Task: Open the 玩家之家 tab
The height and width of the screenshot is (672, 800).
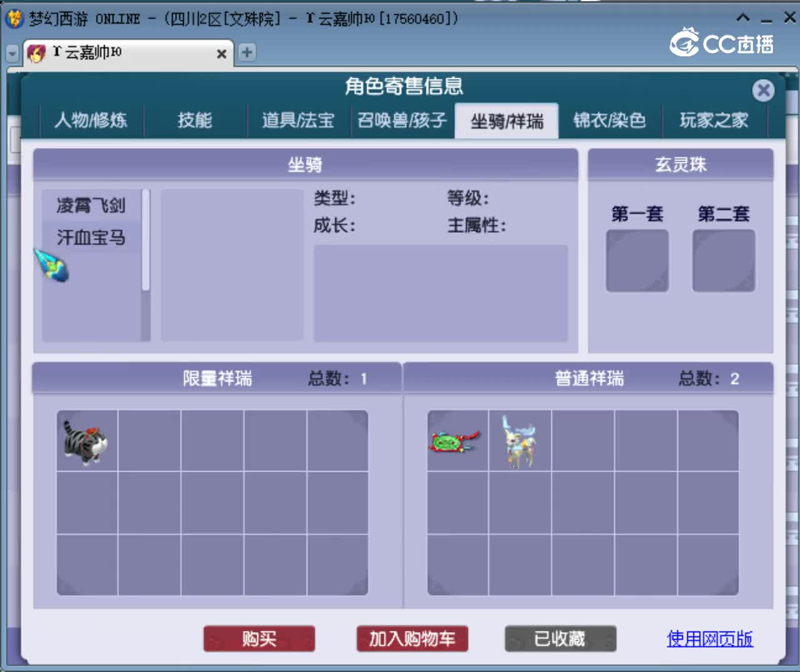Action: tap(714, 120)
